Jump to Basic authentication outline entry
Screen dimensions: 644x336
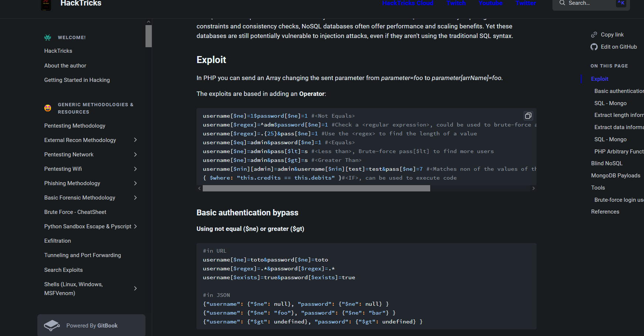pyautogui.click(x=619, y=91)
